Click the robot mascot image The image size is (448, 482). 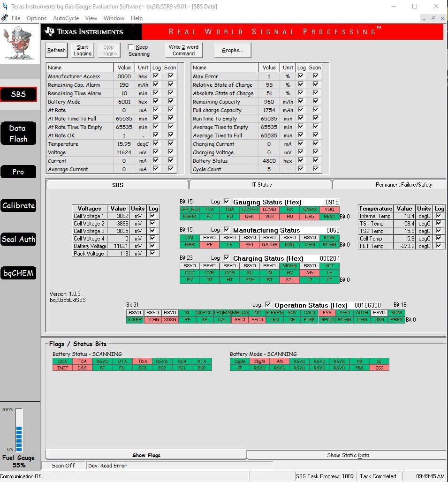(x=20, y=43)
